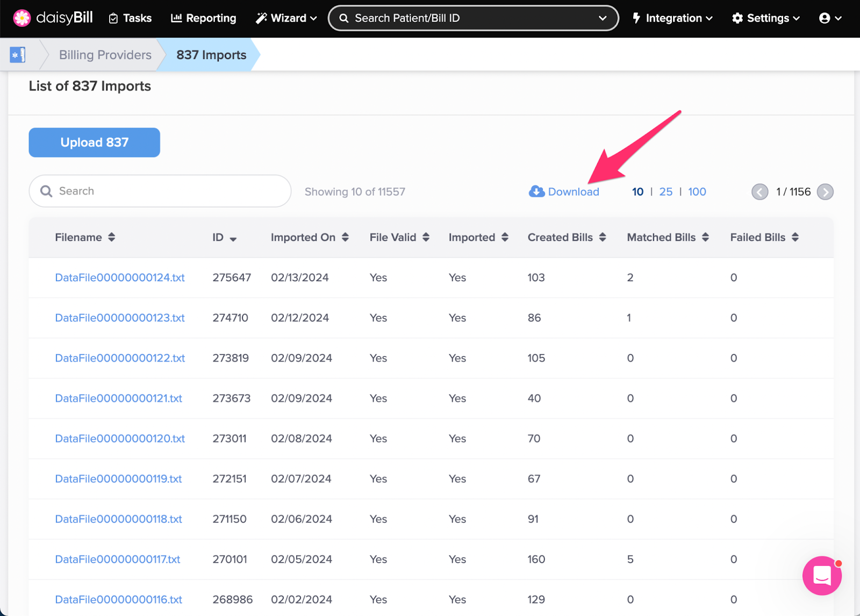Show 10 rows per page

(x=637, y=192)
